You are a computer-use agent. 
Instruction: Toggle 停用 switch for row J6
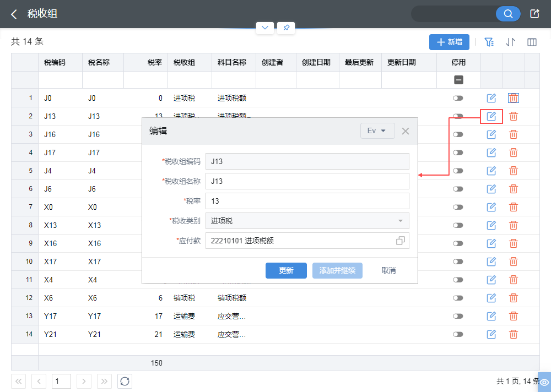point(458,189)
